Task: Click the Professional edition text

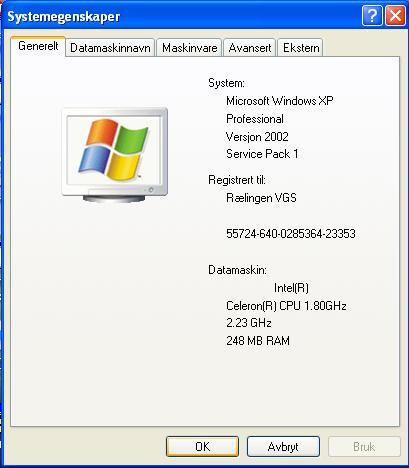Action: point(255,119)
